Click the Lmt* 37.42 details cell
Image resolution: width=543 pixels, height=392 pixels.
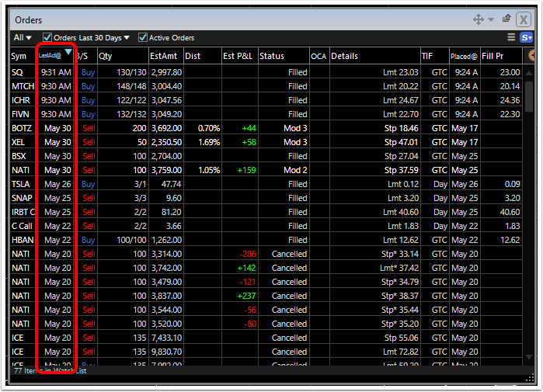click(x=399, y=268)
